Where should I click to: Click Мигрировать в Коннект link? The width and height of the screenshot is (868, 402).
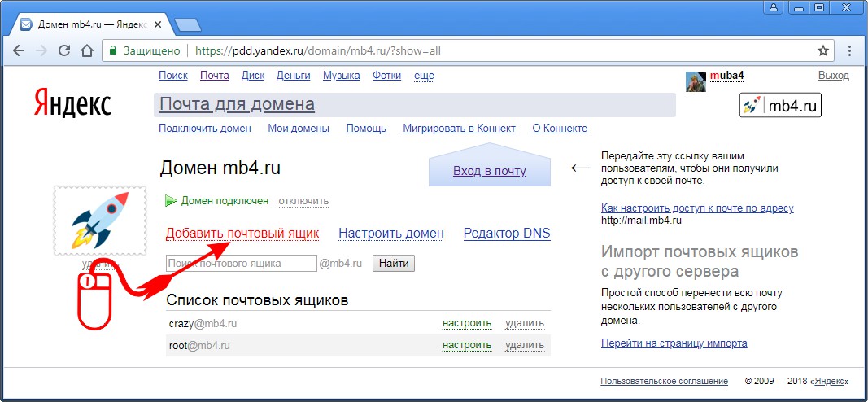click(x=459, y=129)
